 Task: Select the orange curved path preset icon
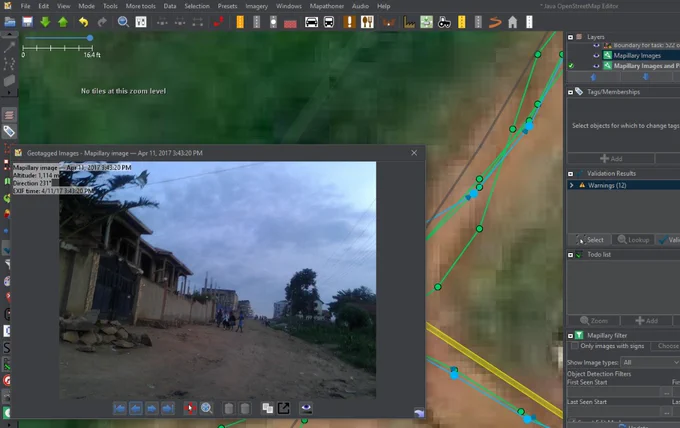[495, 22]
